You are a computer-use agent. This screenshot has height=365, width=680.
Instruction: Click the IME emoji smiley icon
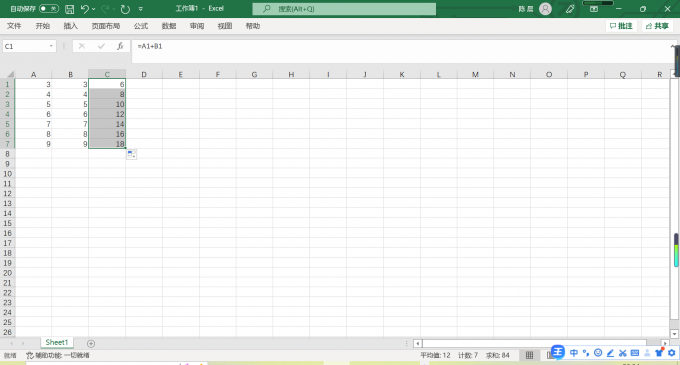click(x=598, y=353)
